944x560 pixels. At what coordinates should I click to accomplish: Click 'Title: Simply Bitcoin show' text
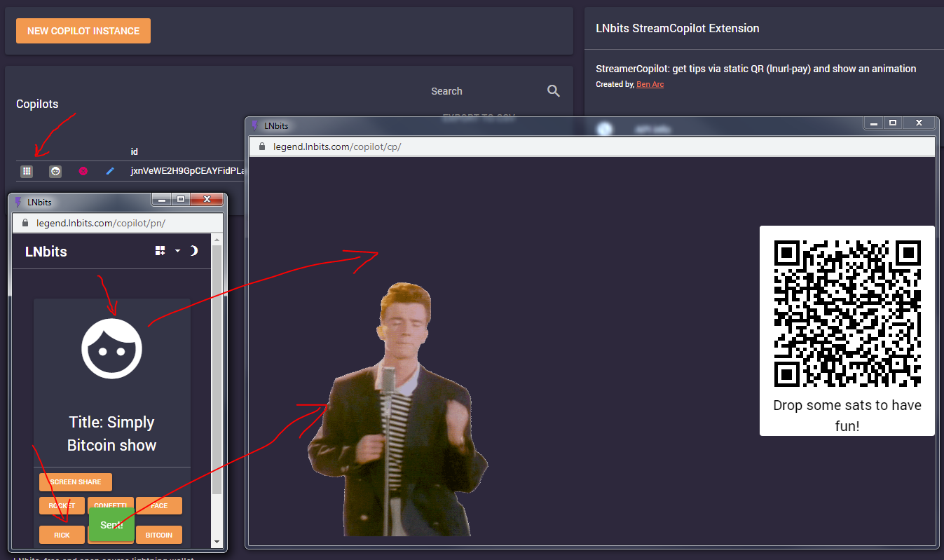[112, 433]
